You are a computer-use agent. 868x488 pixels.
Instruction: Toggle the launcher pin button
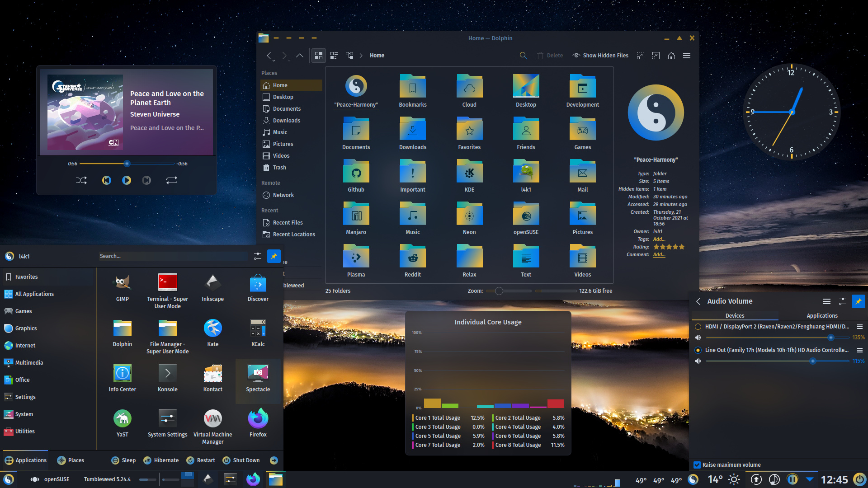274,256
